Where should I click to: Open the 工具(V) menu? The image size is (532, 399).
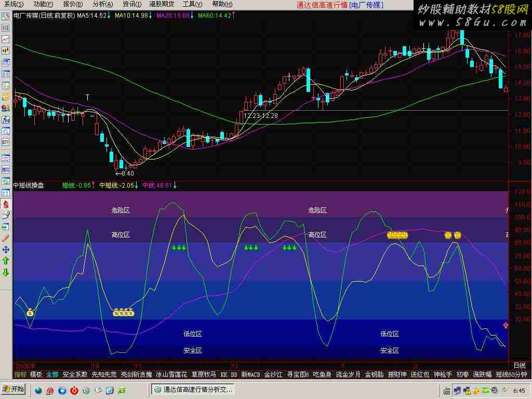(192, 4)
